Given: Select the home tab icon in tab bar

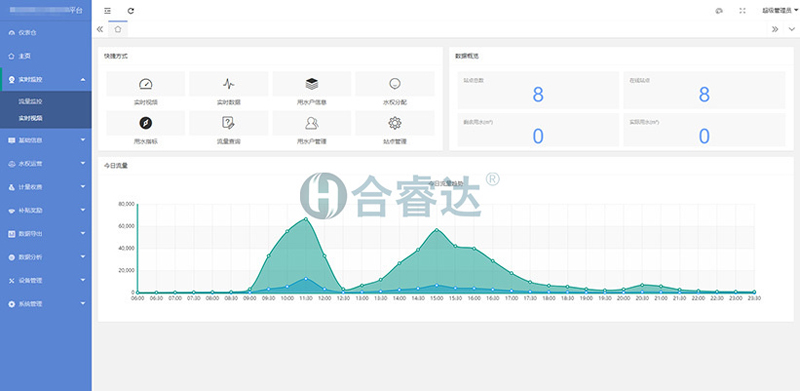Looking at the screenshot, I should point(118,29).
